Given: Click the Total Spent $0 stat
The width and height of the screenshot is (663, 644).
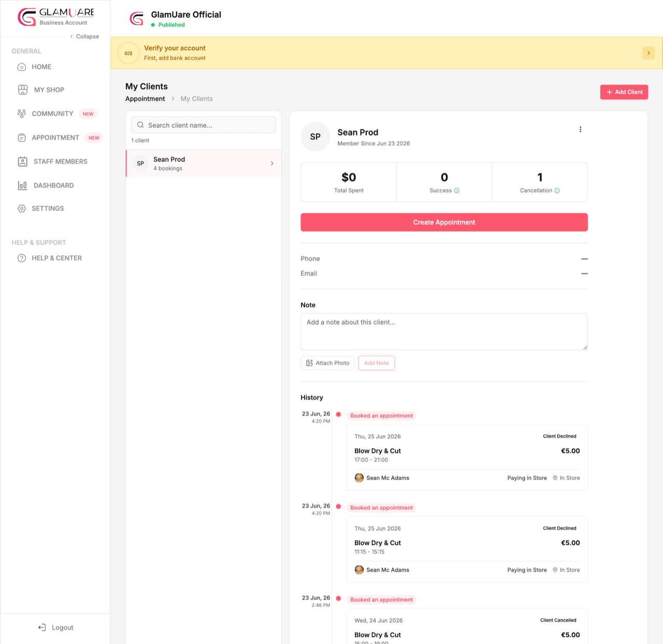Looking at the screenshot, I should click(349, 182).
